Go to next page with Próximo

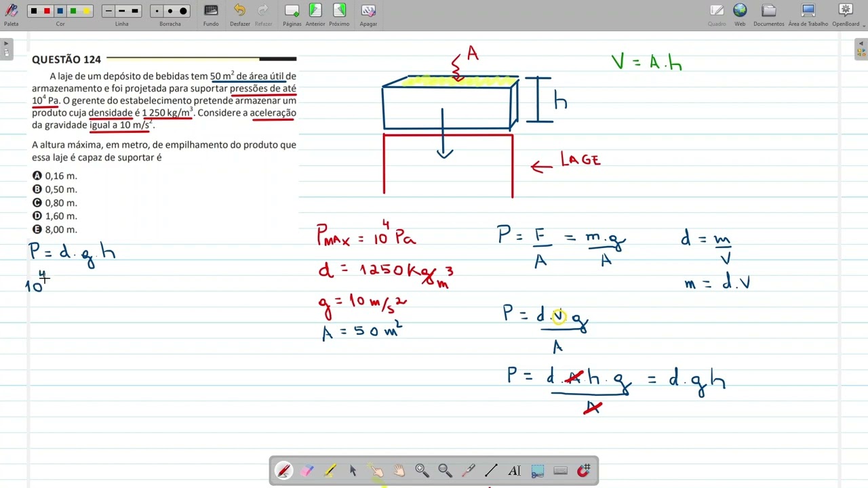[x=339, y=14]
